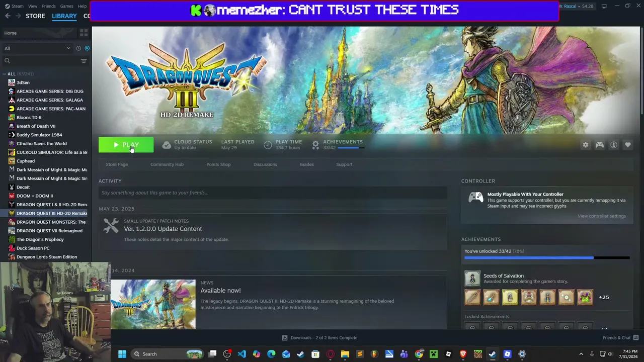Select ARCADE GAME SERIES: DIG DUG

[50, 92]
